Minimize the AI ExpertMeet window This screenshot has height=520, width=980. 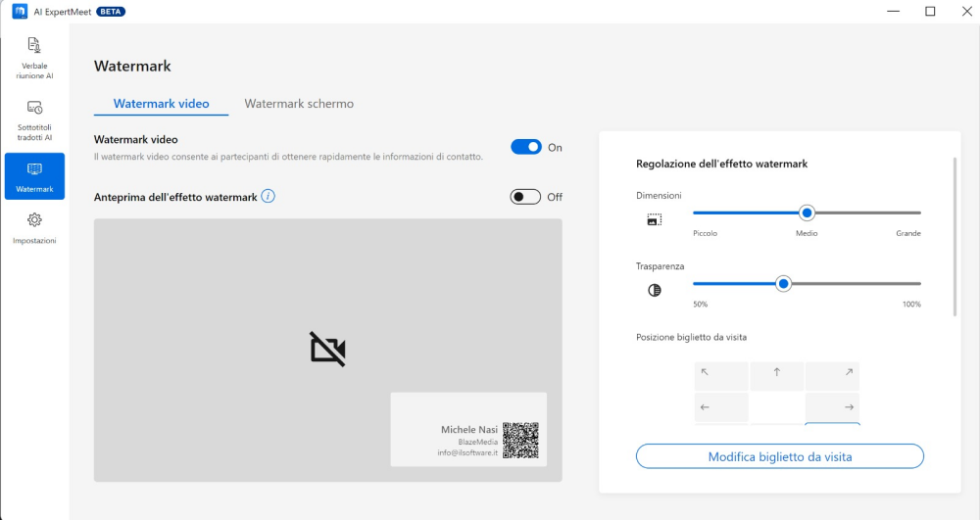893,11
